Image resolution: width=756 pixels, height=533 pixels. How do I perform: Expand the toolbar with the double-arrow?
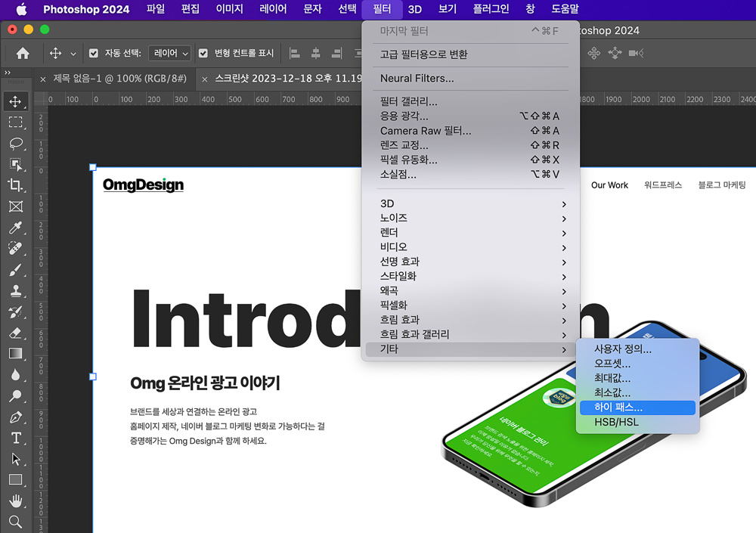(x=8, y=73)
